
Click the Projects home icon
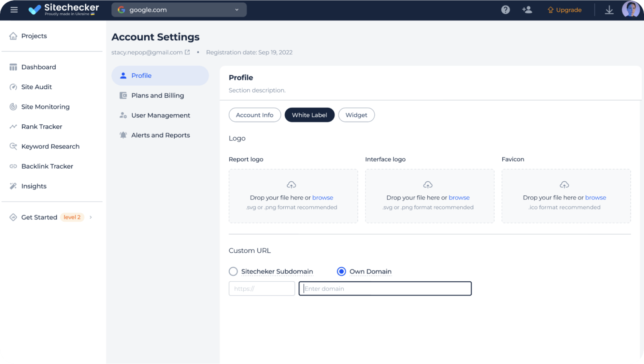click(x=13, y=36)
